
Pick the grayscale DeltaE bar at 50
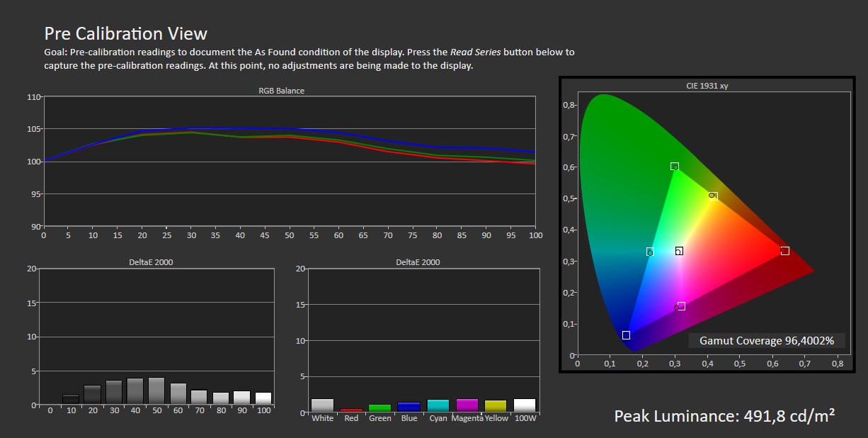156,391
